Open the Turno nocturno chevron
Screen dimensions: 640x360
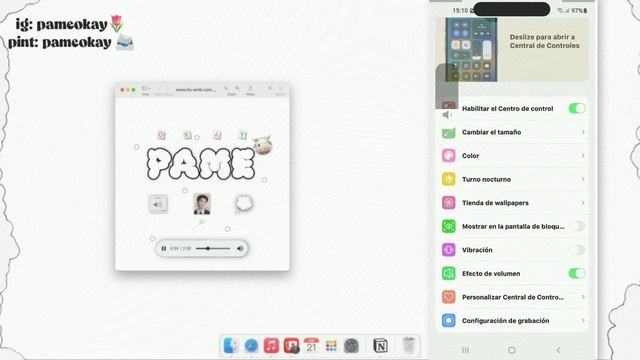[x=583, y=179]
